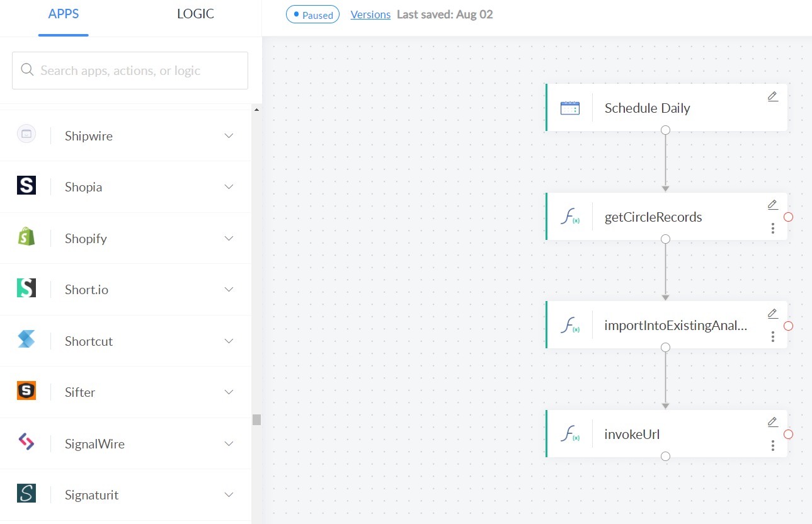Open the three-dot menu on invokeUrl step
The width and height of the screenshot is (812, 524).
(772, 446)
